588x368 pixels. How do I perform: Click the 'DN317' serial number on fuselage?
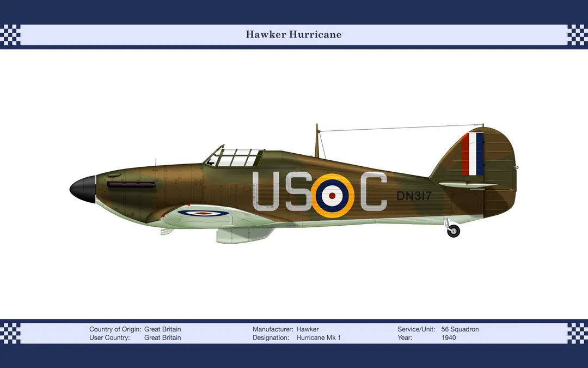pos(414,196)
